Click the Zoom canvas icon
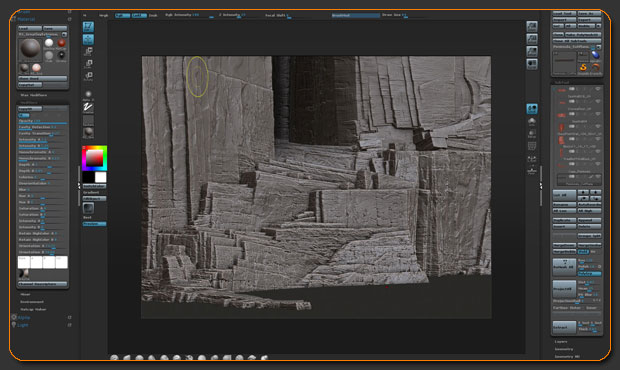 [x=532, y=39]
